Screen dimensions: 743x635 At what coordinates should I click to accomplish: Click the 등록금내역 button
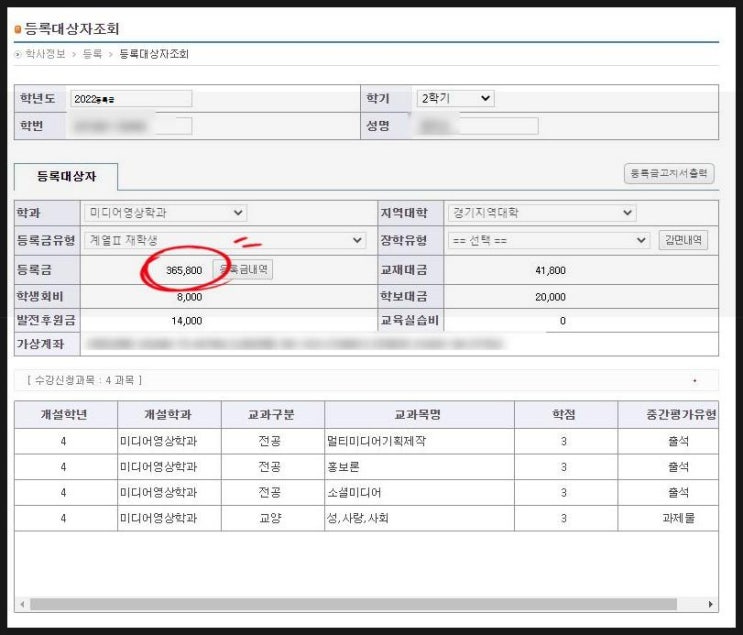(x=243, y=270)
